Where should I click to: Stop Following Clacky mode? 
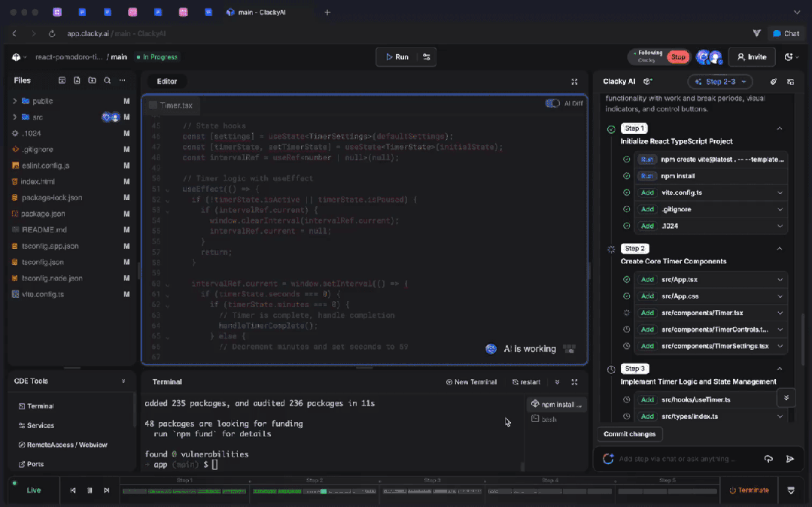[x=676, y=56]
